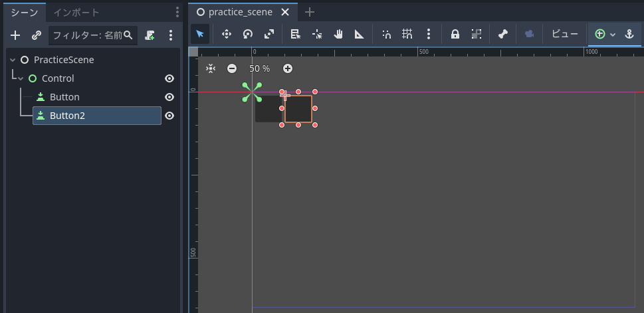Switch to the インポート tab
The height and width of the screenshot is (313, 644).
click(x=76, y=12)
